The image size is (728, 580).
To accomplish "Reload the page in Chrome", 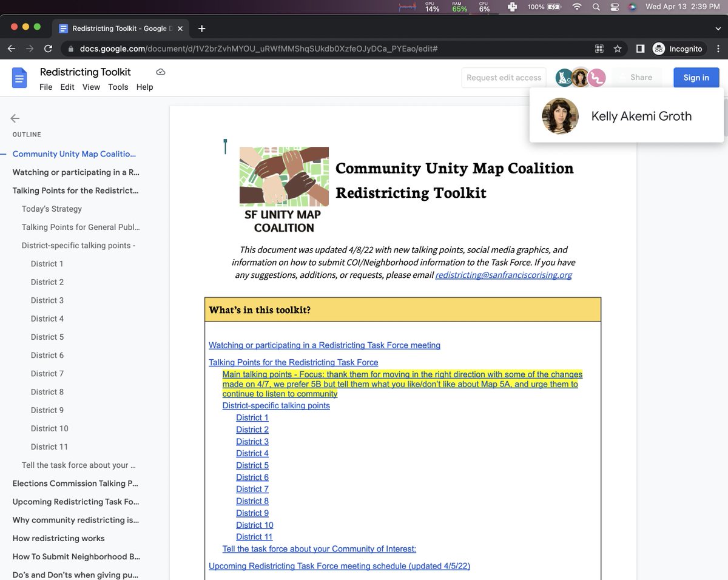I will click(x=48, y=49).
